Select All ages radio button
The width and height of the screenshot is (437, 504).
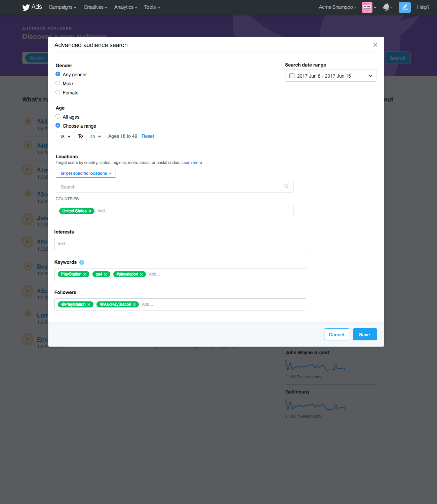(58, 117)
